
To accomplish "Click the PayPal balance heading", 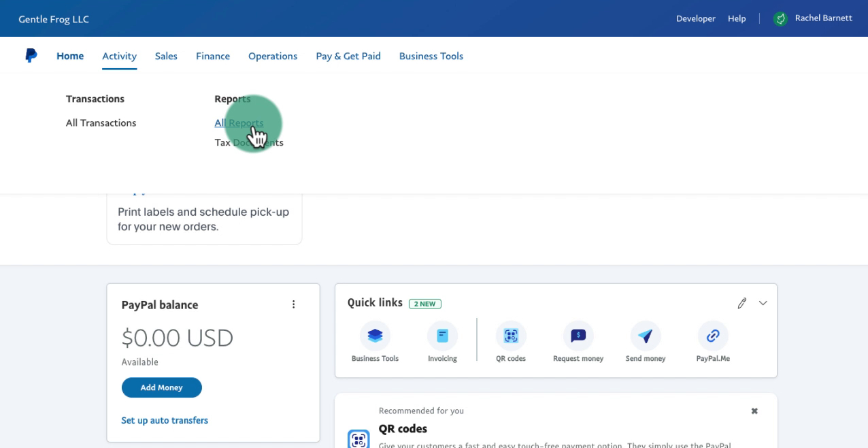I will click(x=160, y=305).
